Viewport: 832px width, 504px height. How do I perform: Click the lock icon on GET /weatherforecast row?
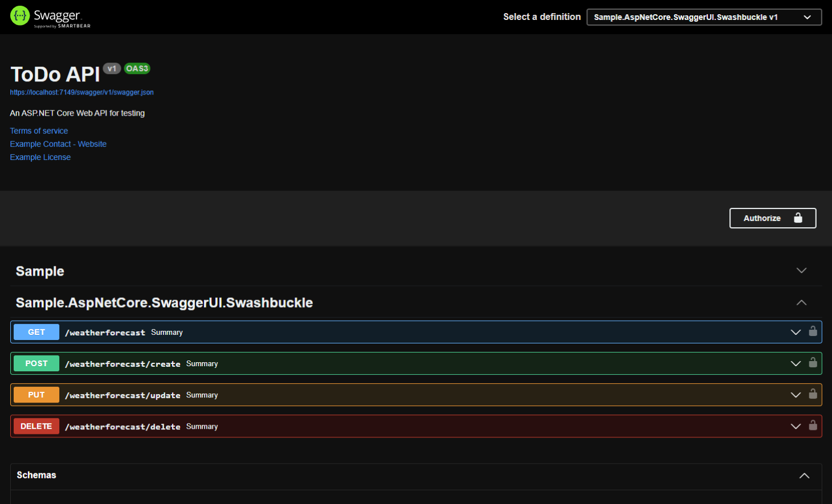813,331
